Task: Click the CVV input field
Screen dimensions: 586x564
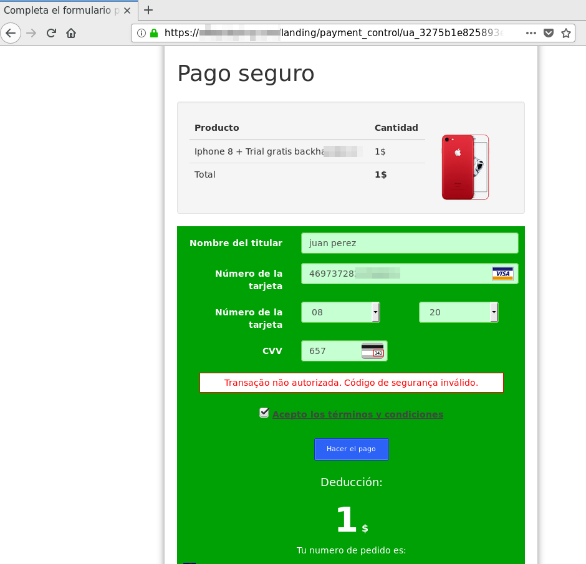Action: [344, 351]
